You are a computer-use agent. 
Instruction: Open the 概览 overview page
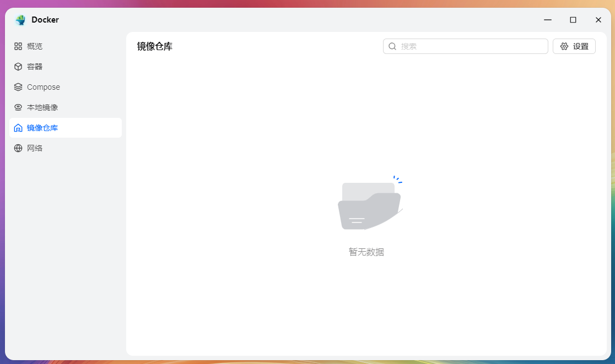click(x=65, y=46)
